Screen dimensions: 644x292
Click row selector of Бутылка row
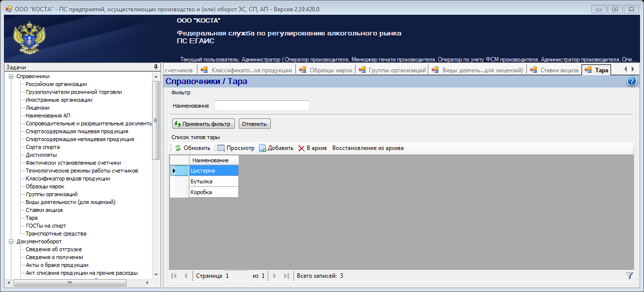pyautogui.click(x=179, y=181)
